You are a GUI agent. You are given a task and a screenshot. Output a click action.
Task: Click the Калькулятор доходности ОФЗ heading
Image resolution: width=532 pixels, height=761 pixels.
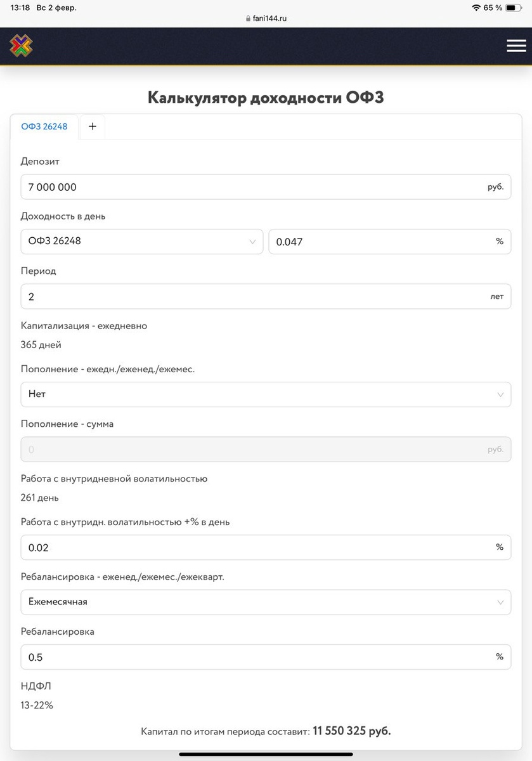tap(266, 98)
